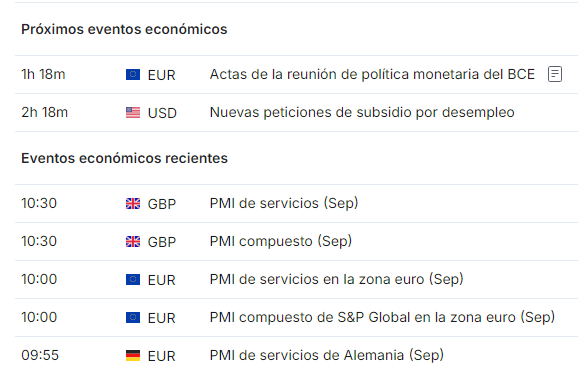
Task: Click UK flag next to PMI compuesto
Action: pyautogui.click(x=133, y=242)
